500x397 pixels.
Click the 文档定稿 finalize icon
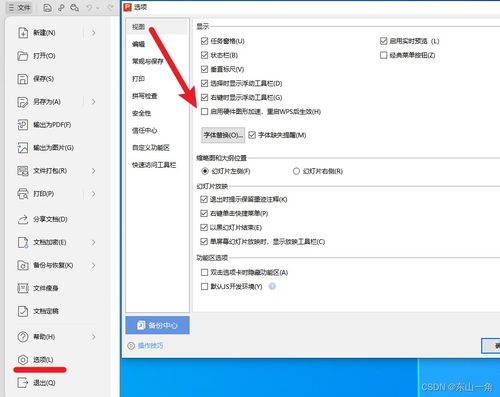coord(23,311)
